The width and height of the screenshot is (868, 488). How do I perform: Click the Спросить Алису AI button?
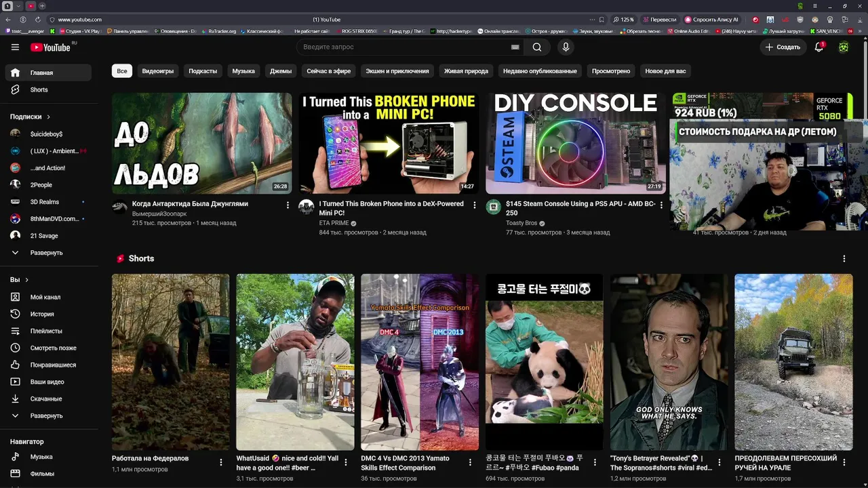711,20
